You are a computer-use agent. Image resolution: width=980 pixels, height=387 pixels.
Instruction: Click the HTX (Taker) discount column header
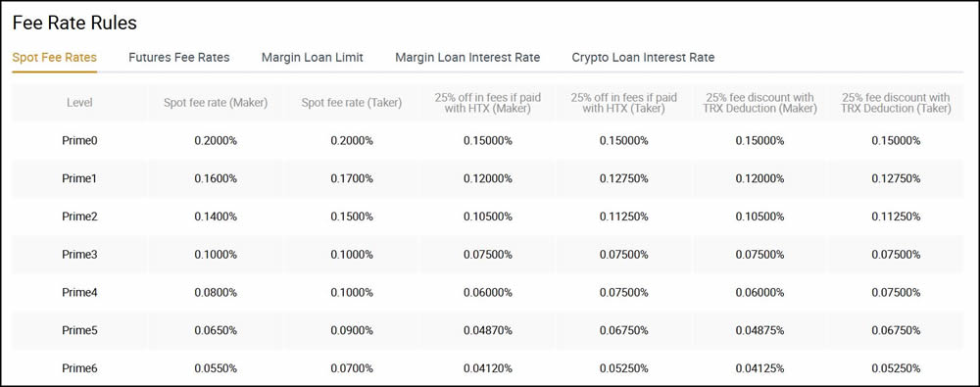[623, 103]
